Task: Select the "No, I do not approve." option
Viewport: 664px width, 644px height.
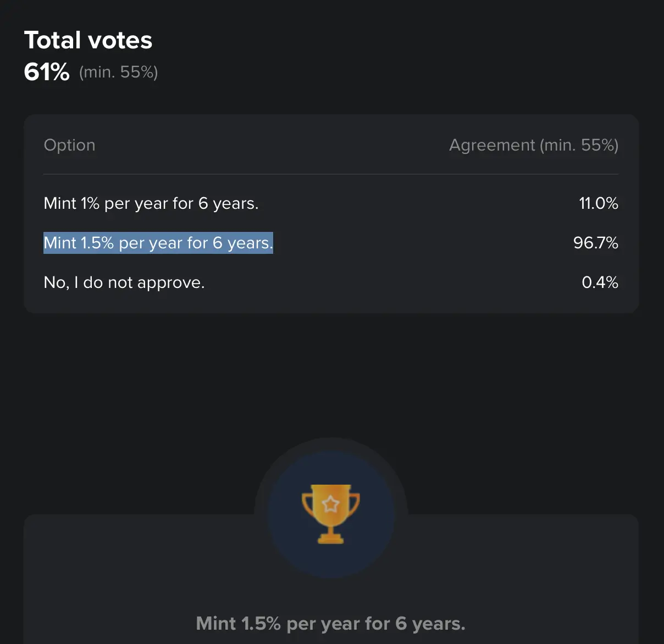Action: coord(124,282)
